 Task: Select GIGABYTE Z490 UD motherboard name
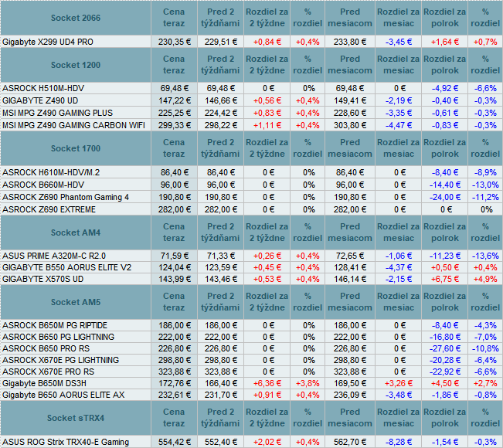(x=40, y=100)
